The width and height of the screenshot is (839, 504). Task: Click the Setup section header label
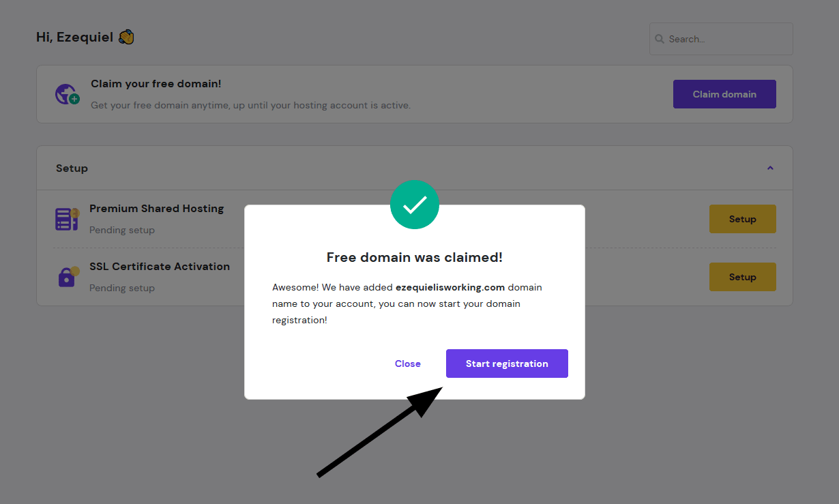(72, 168)
